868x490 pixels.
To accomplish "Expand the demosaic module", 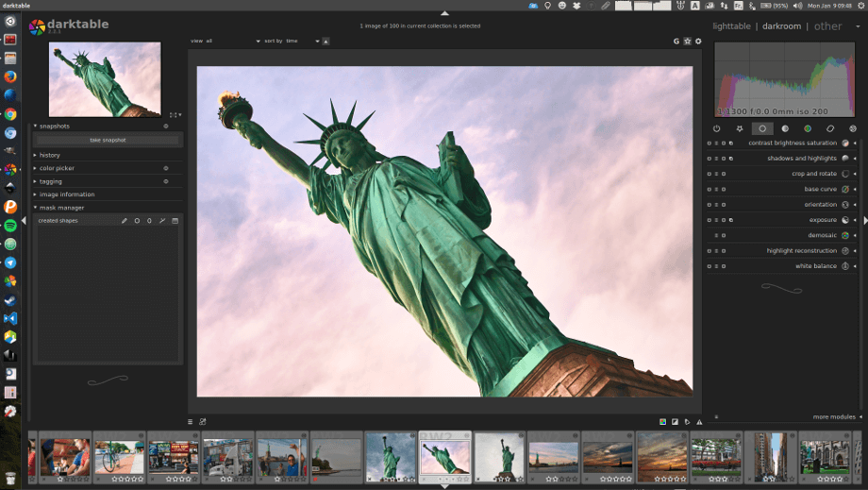I will (x=855, y=235).
